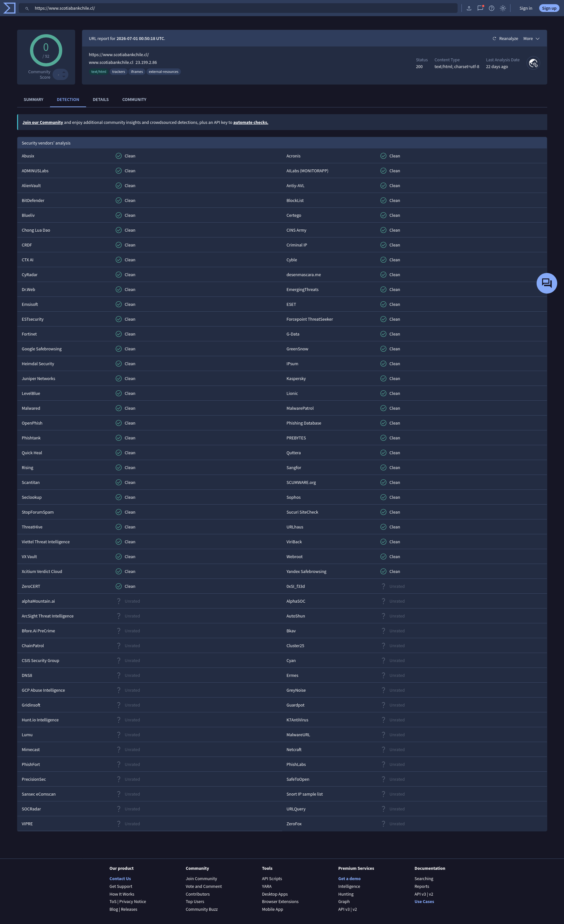Click the Clean checkmark icon for URLhaus
The height and width of the screenshot is (924, 564).
pos(383,527)
